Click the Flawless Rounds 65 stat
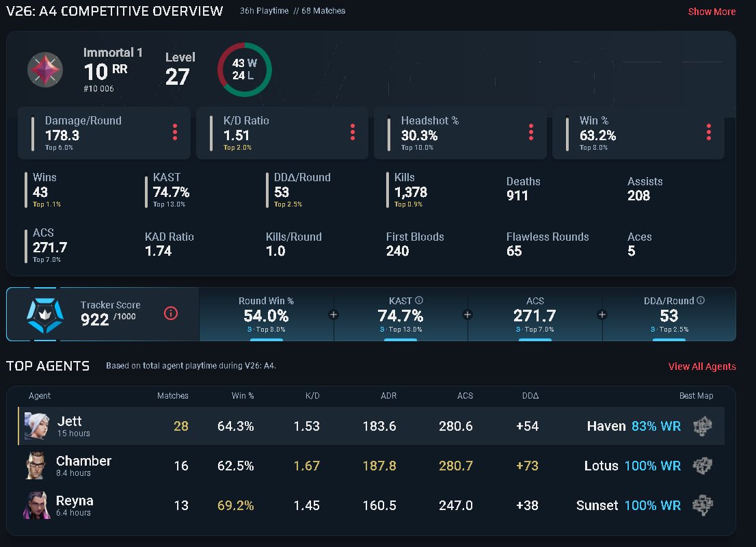The height and width of the screenshot is (547, 756). 548,244
